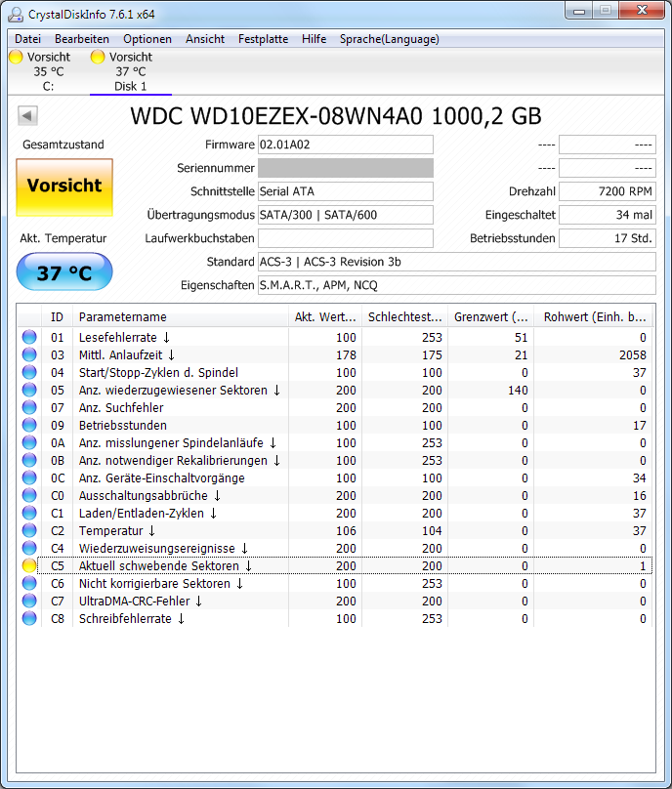Screen dimensions: 672x789
Task: Click Grenzwert 140 in wiederzugewiesener Sektoren row
Action: [x=518, y=390]
